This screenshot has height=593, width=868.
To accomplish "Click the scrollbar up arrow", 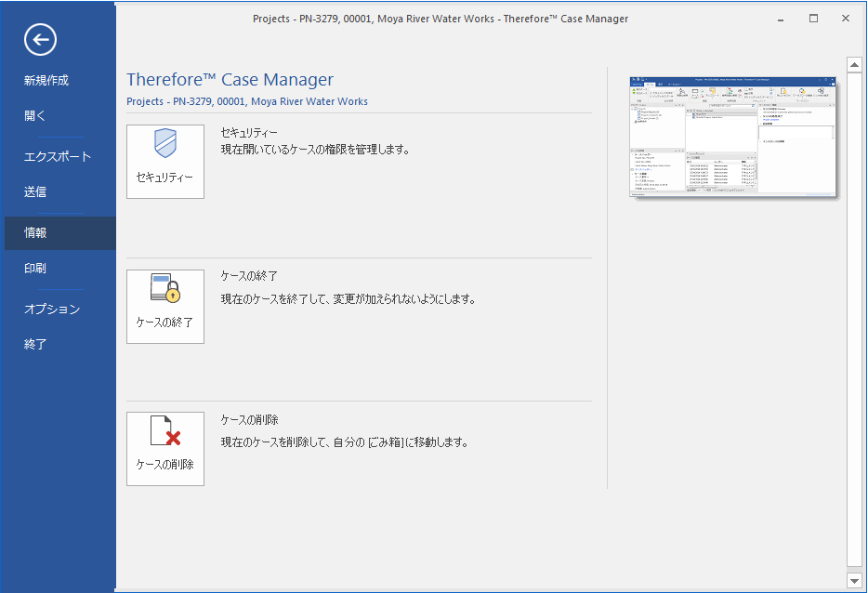I will [x=854, y=65].
